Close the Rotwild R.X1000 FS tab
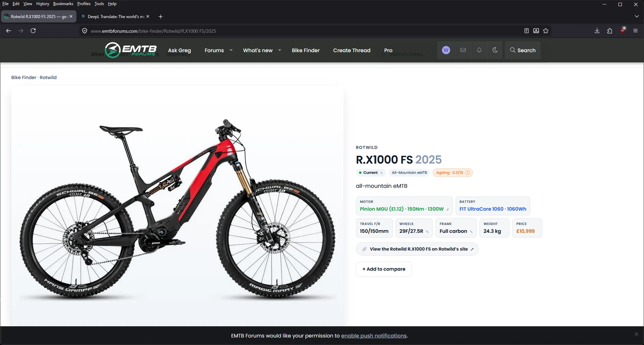This screenshot has height=345, width=644. point(71,16)
